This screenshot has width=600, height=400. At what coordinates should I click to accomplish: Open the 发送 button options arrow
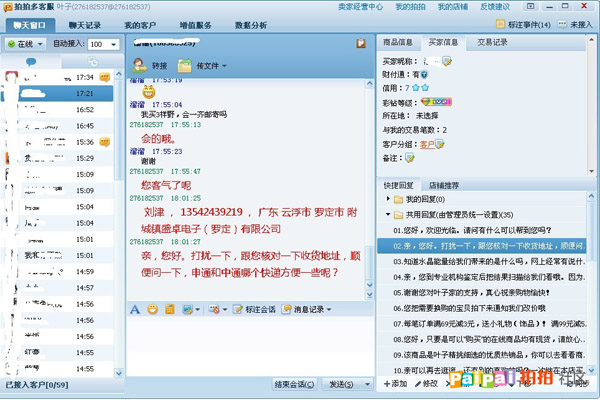(x=367, y=384)
